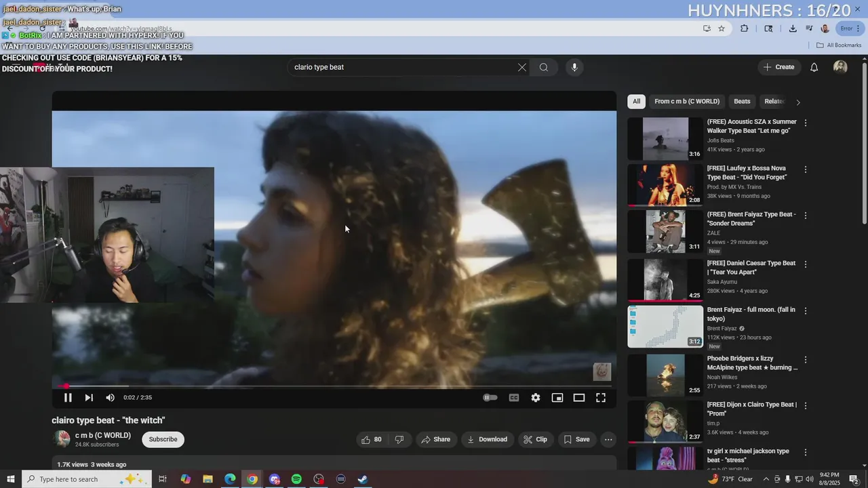
Task: Open c m b (C WORLD) channel name
Action: [x=103, y=435]
